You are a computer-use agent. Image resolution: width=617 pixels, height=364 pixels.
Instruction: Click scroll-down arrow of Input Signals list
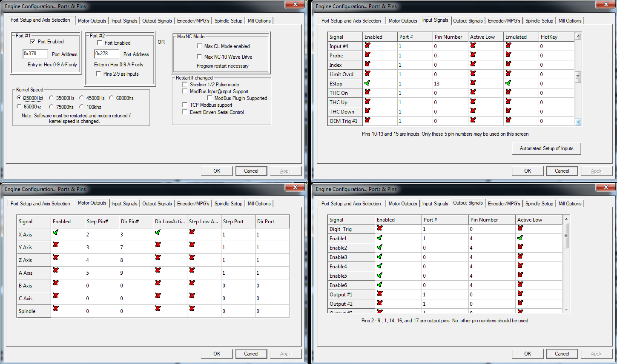click(578, 122)
